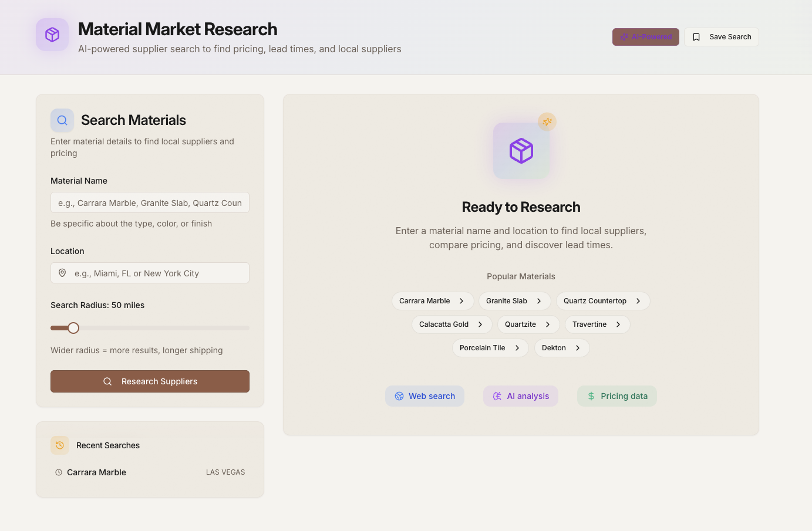Click the Material Market Research title

[x=178, y=29]
